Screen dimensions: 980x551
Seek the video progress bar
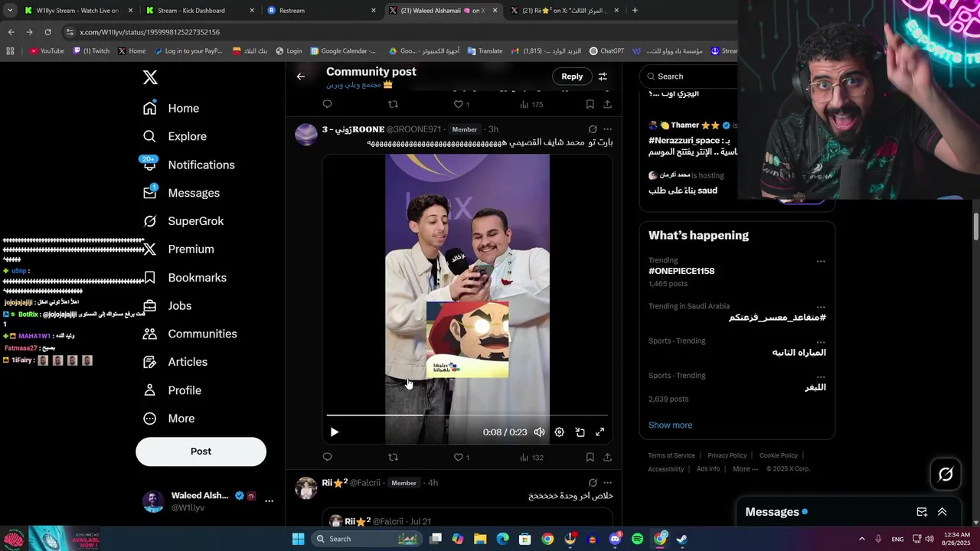(x=467, y=416)
